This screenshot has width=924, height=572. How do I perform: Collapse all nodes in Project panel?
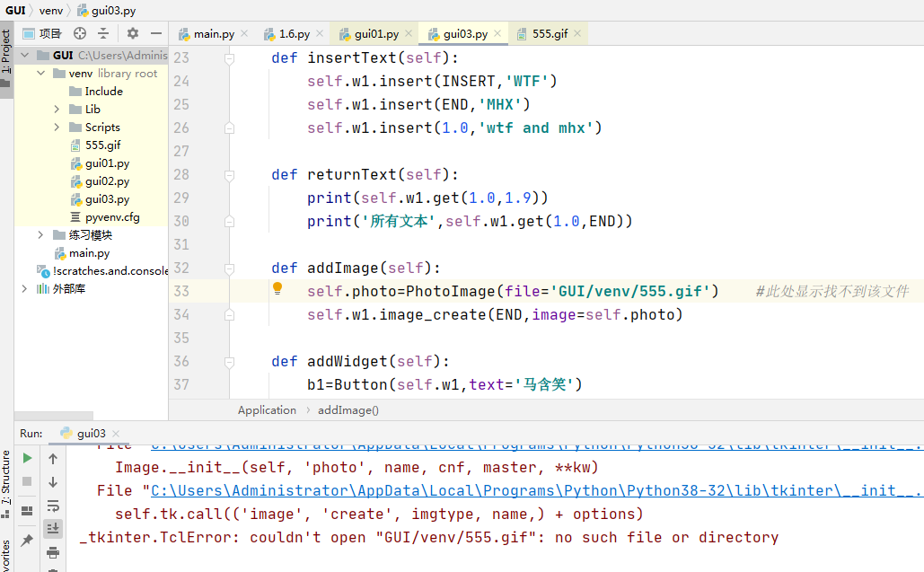(x=103, y=33)
